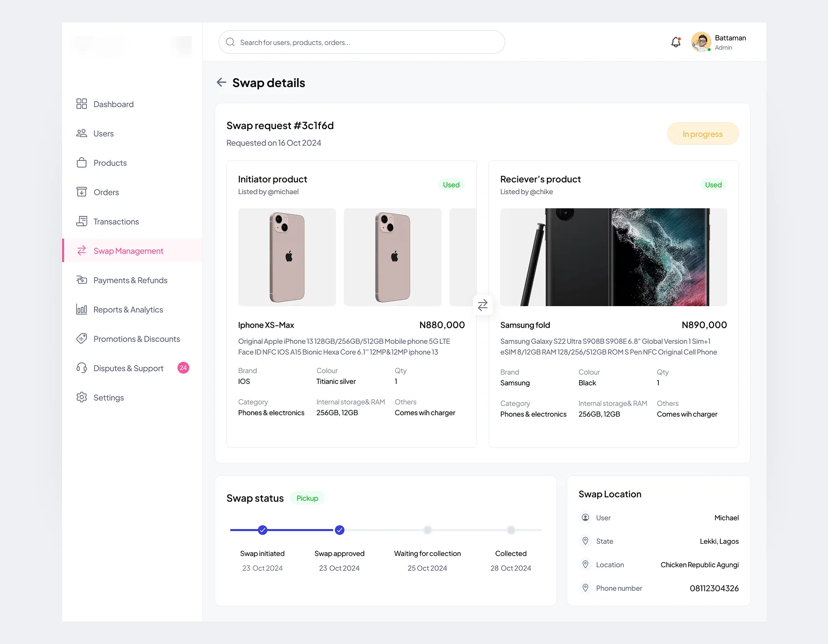Click the Pickup status badge
The width and height of the screenshot is (828, 644).
click(307, 498)
